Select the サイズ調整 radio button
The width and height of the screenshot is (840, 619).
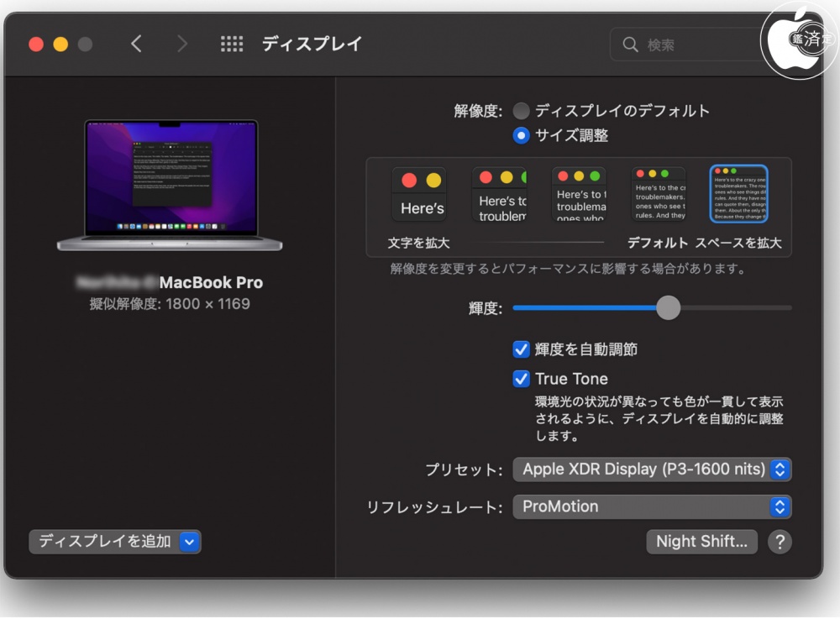(522, 135)
